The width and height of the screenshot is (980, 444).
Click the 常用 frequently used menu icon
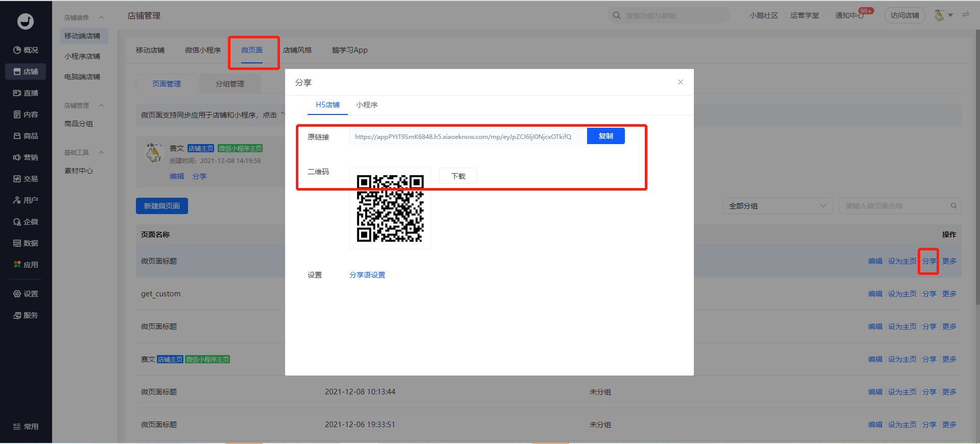(17, 427)
